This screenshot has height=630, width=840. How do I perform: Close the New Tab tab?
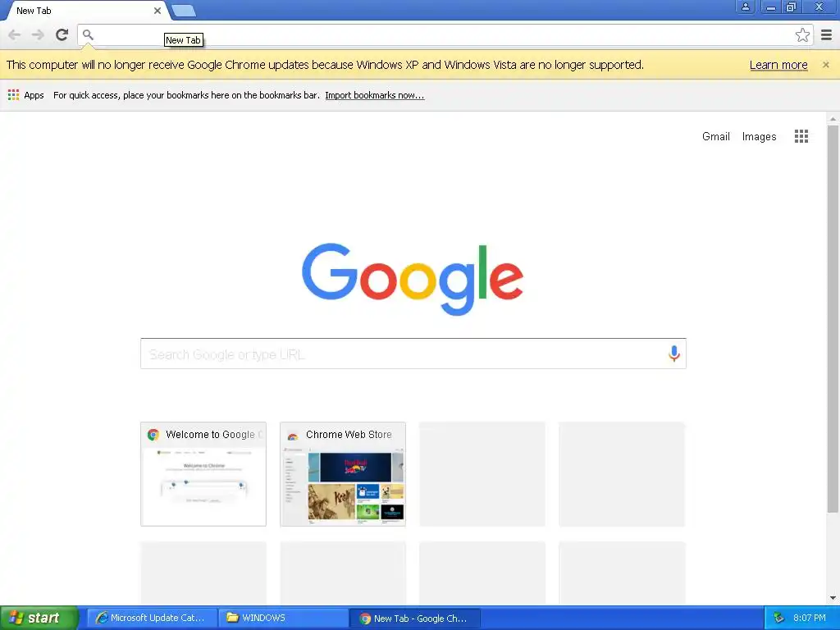coord(157,10)
